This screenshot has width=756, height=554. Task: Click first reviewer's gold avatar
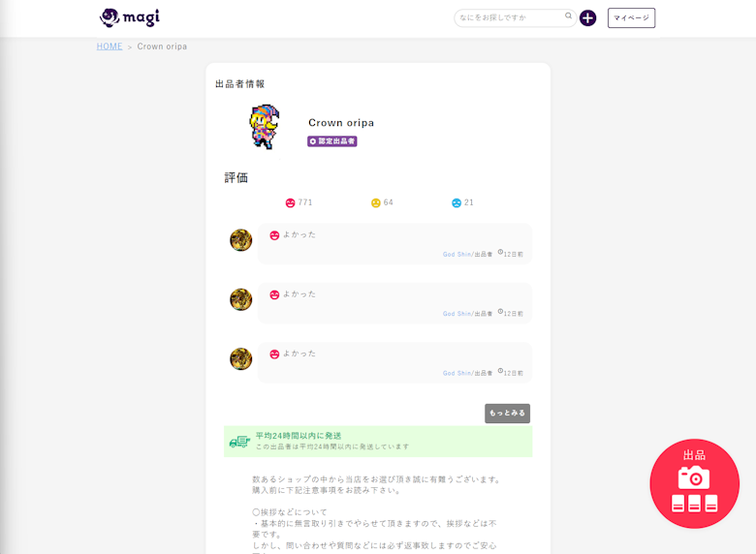click(x=241, y=240)
